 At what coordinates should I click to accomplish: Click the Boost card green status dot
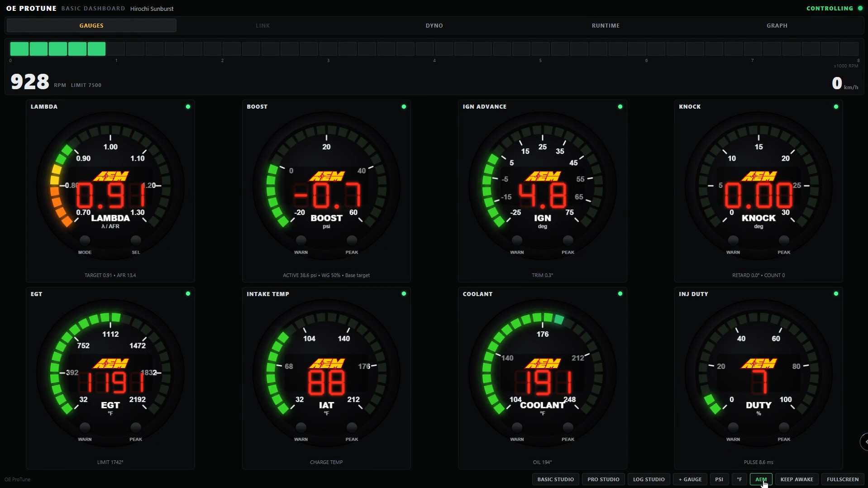click(x=404, y=107)
